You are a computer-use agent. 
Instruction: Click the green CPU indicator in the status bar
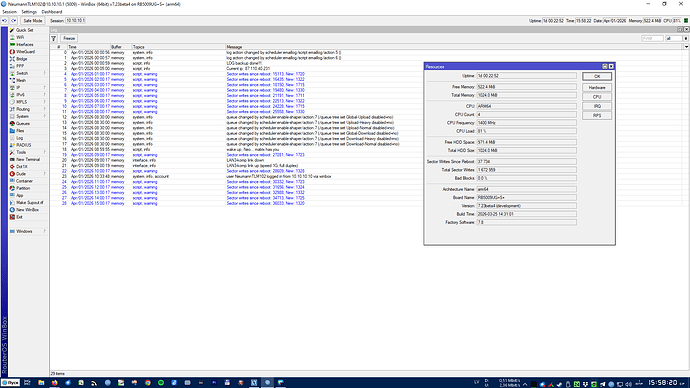click(686, 21)
